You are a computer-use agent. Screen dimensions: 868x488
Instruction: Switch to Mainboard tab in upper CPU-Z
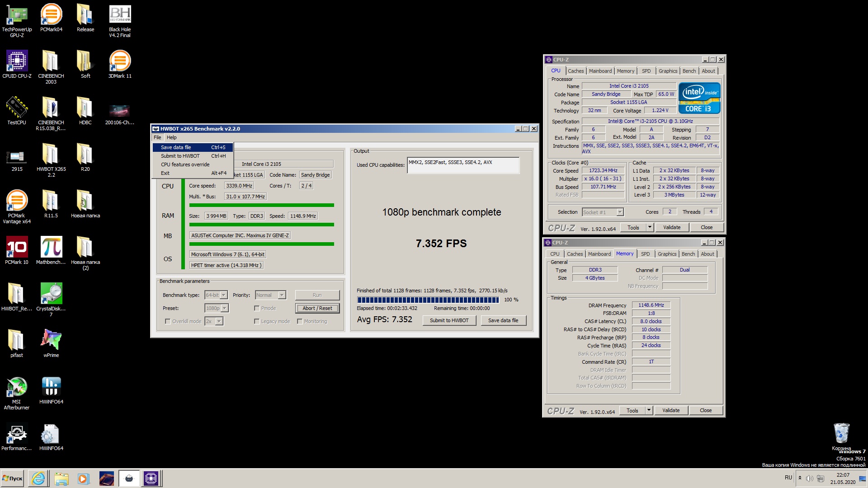(x=600, y=71)
